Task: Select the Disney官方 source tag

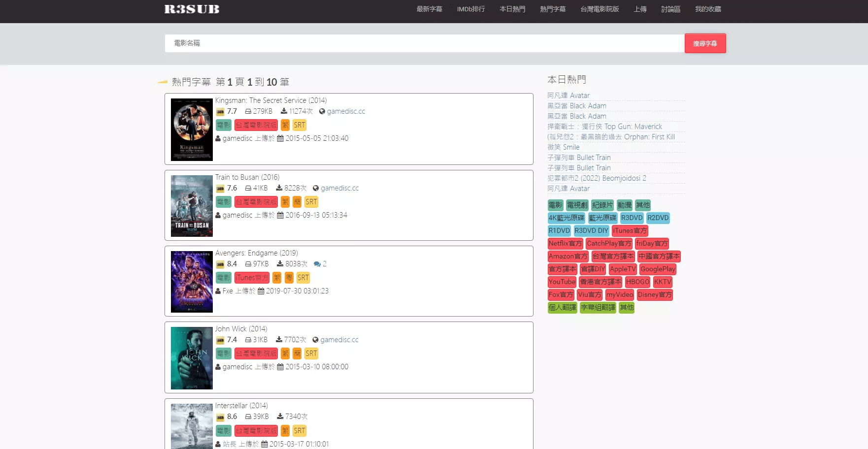Action: point(655,294)
